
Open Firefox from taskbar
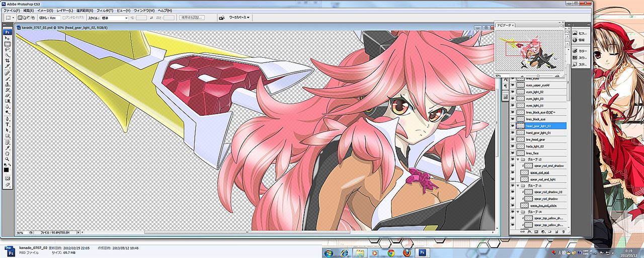click(x=406, y=252)
